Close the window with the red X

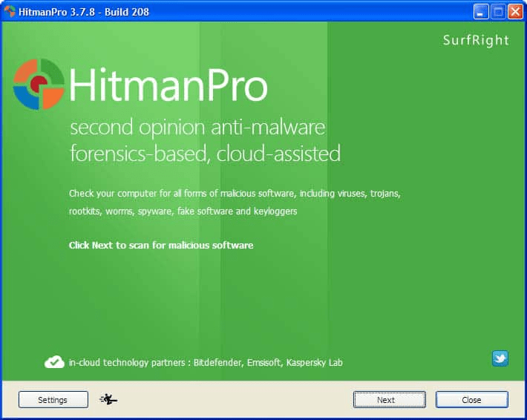[x=515, y=12]
